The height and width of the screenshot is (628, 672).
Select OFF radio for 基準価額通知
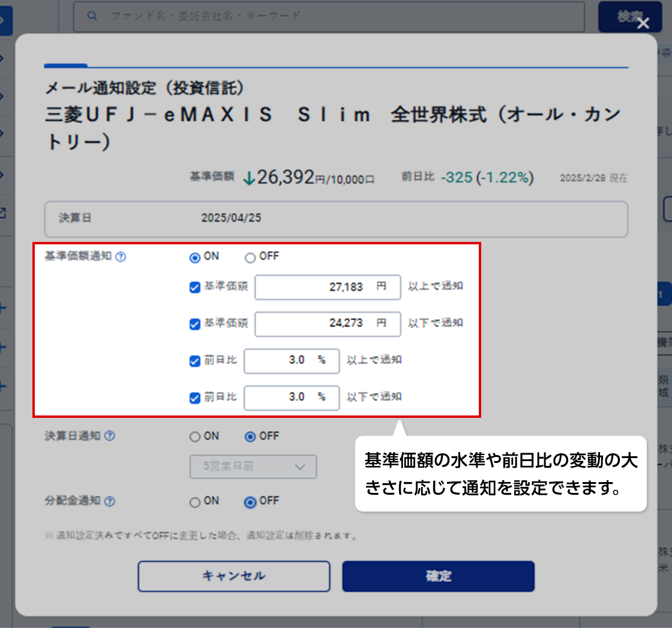point(250,258)
